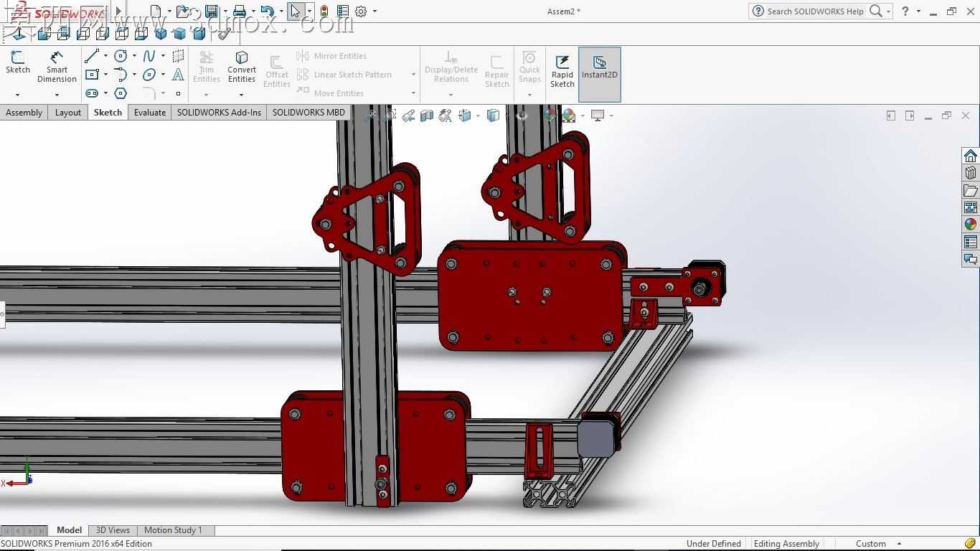This screenshot has width=980, height=551.
Task: Switch to the Assembly tab
Action: (x=24, y=113)
